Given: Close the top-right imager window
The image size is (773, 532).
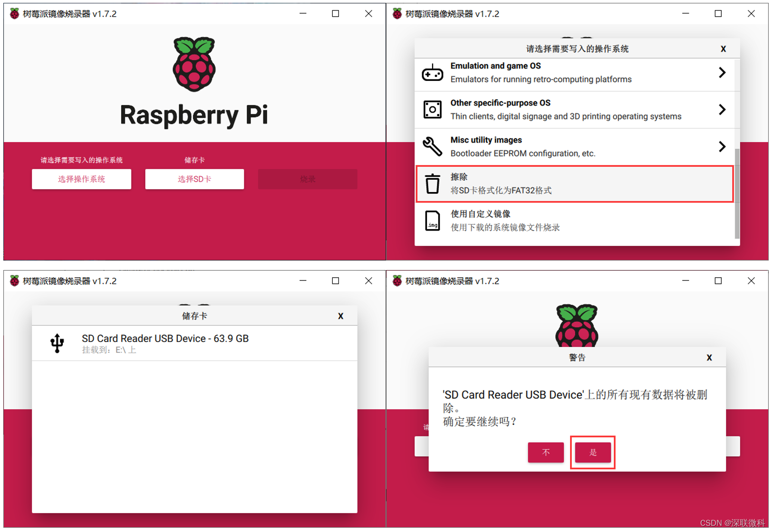Looking at the screenshot, I should [x=751, y=14].
